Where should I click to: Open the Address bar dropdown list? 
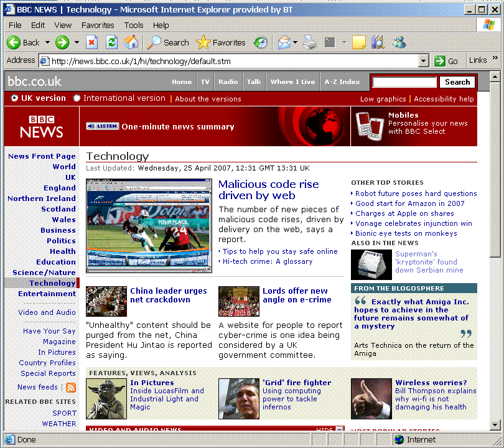pyautogui.click(x=424, y=61)
